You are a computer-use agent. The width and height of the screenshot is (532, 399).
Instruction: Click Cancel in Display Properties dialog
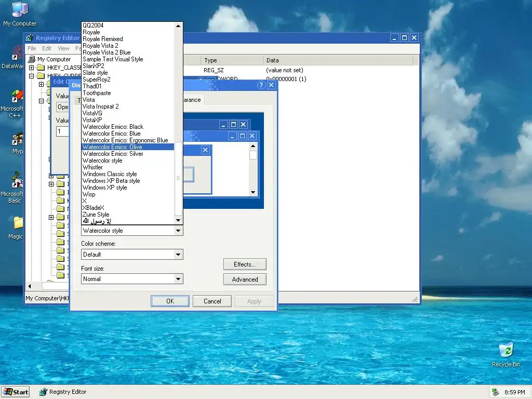(x=212, y=301)
